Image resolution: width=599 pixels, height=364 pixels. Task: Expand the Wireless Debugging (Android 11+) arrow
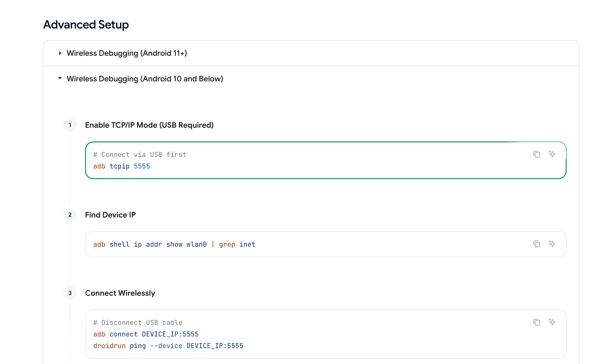click(60, 53)
